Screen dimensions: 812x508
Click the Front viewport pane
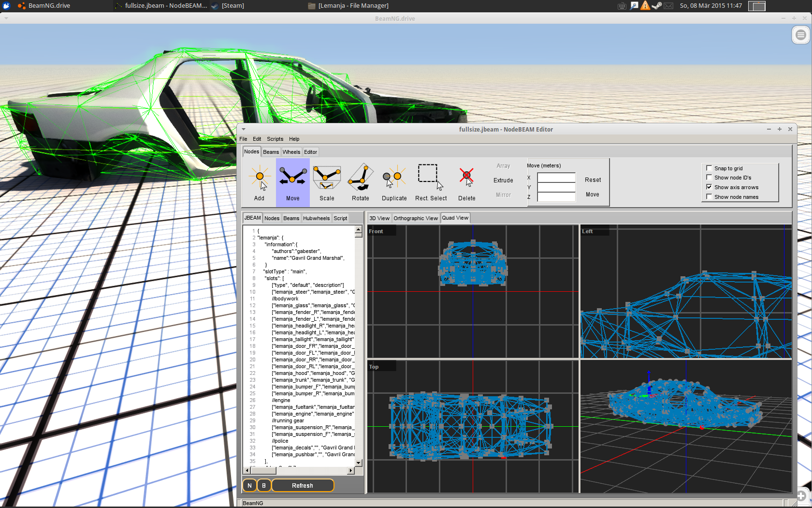pyautogui.click(x=473, y=291)
